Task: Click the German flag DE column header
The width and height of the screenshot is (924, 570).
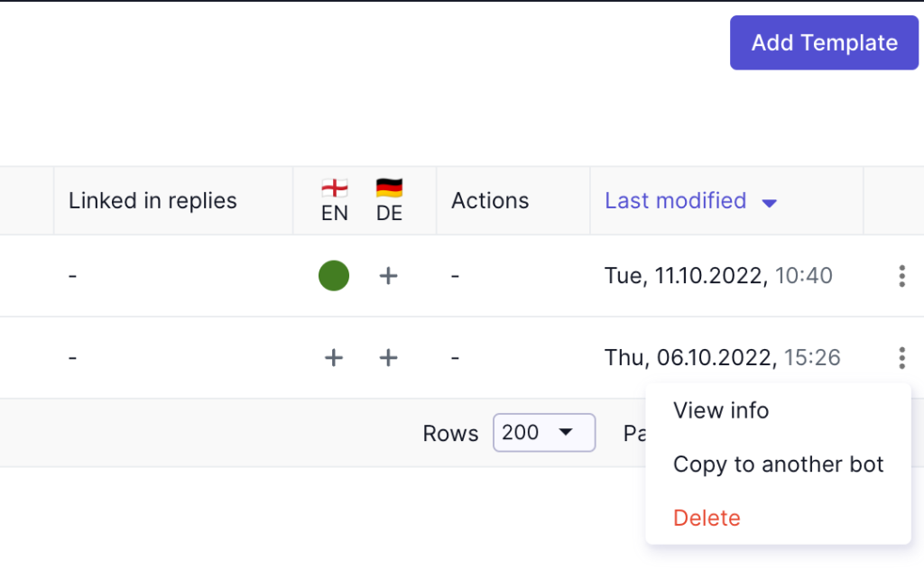Action: 389,201
